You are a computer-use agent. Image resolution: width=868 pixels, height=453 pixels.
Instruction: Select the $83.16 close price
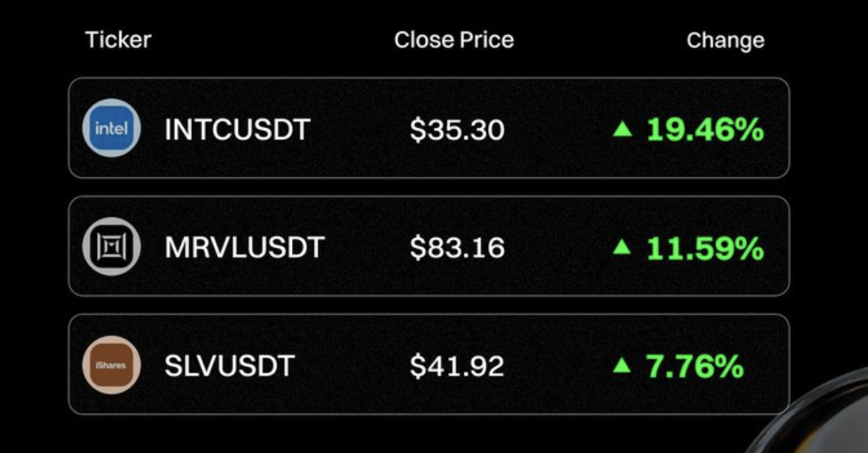(457, 248)
